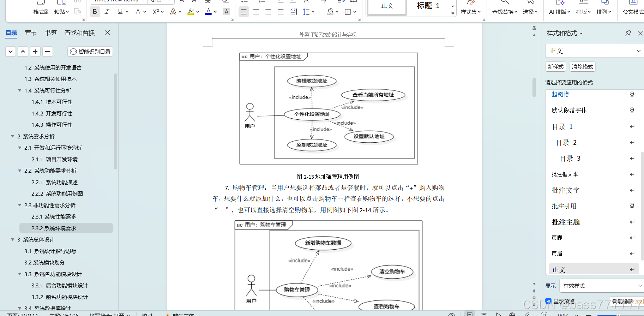The image size is (644, 316).
Task: Collapse the 1.4 系统可行性分析 node
Action: click(20, 90)
